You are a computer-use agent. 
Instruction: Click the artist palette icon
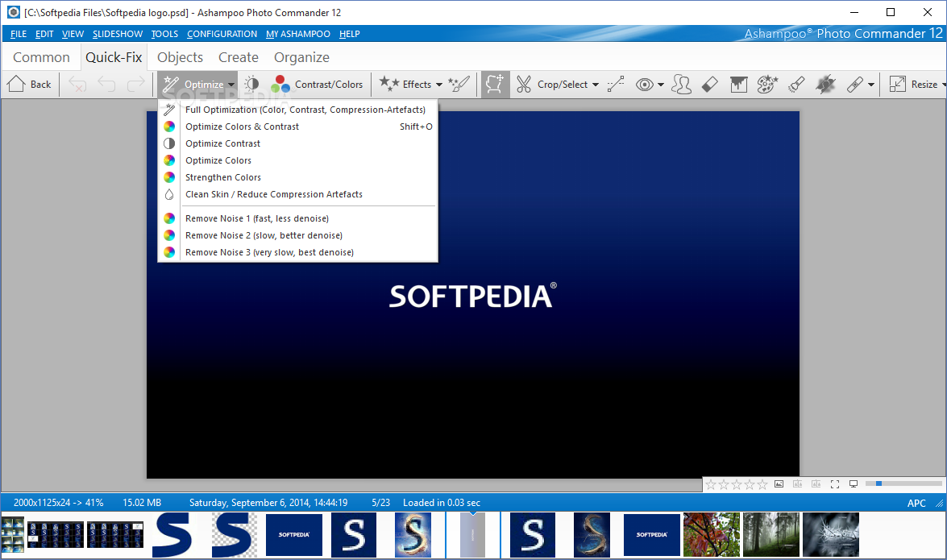tap(767, 84)
